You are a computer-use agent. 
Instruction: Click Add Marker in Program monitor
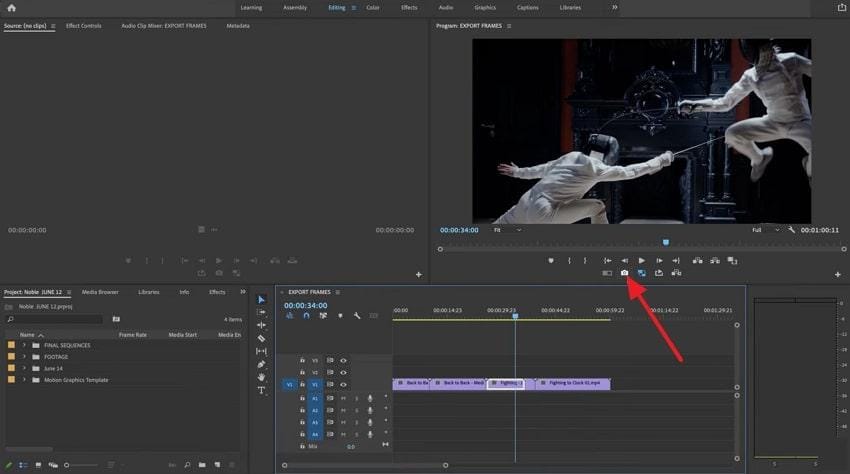tap(551, 261)
